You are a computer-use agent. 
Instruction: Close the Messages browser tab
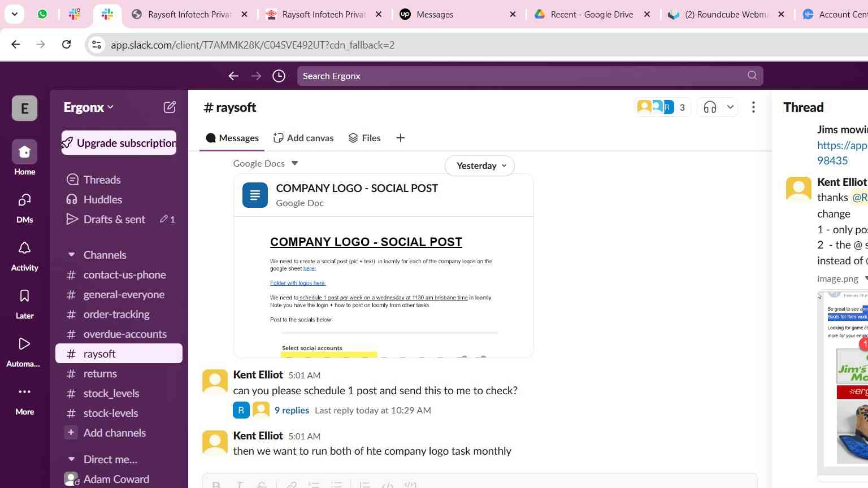tap(513, 14)
